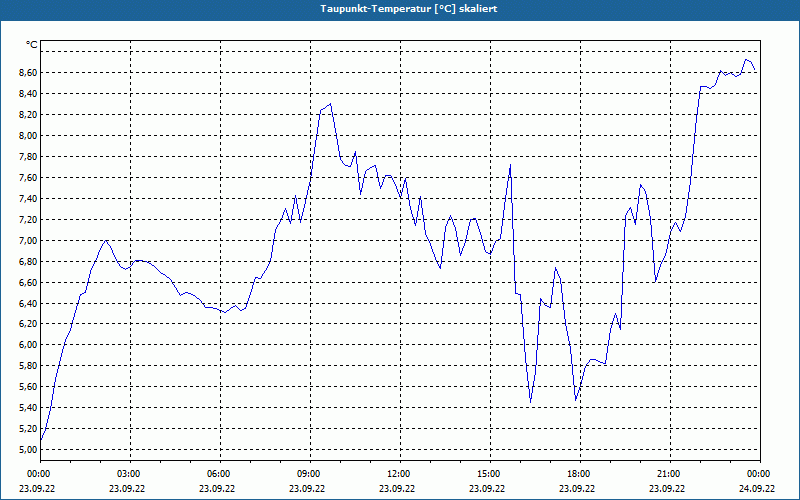This screenshot has height=500, width=800.
Task: Click the 12:00 time axis label
Action: 399,474
